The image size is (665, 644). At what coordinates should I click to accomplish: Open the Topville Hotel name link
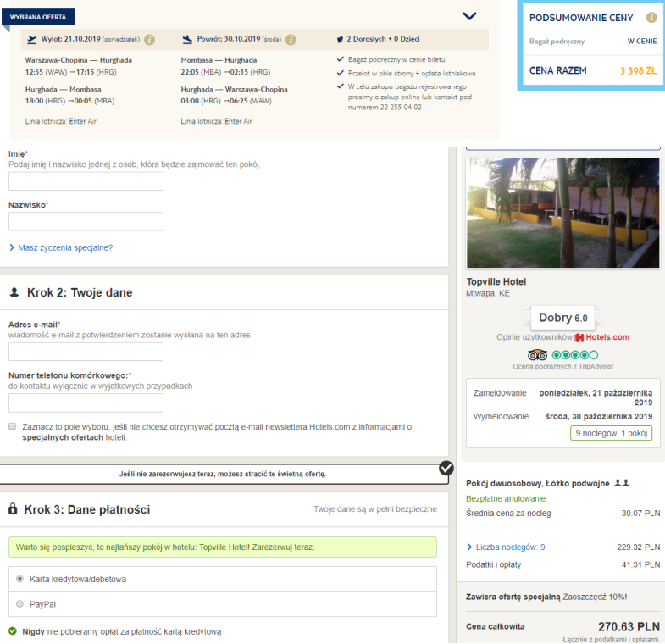496,281
